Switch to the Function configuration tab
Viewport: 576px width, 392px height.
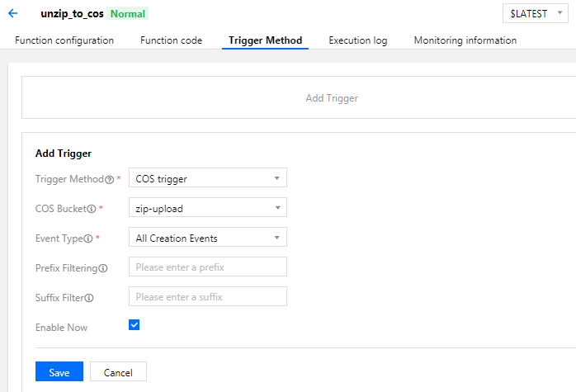[64, 40]
